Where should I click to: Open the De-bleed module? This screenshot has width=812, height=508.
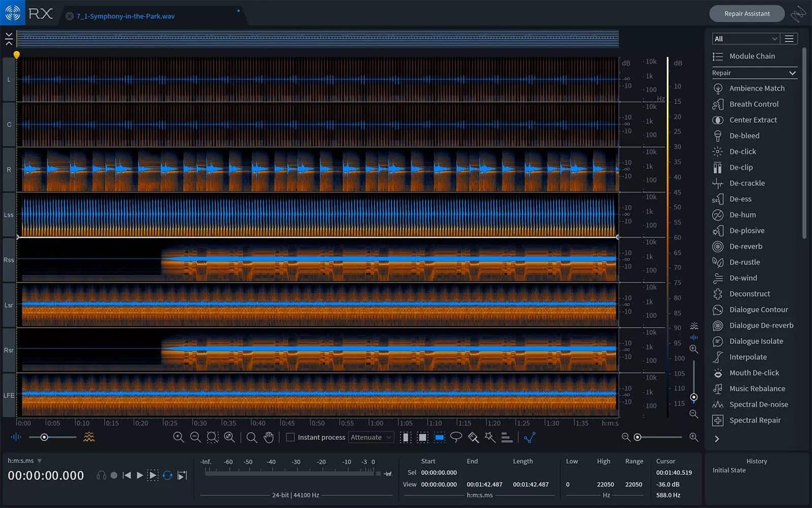click(x=736, y=136)
